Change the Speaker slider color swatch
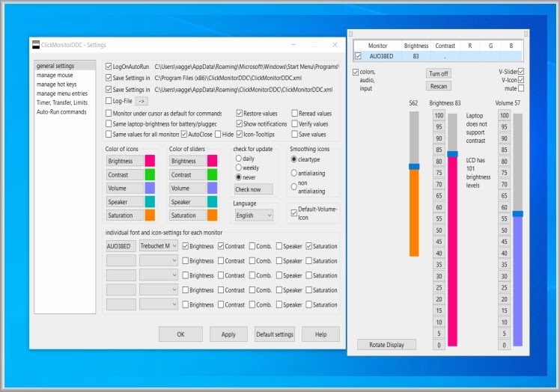 (212, 202)
